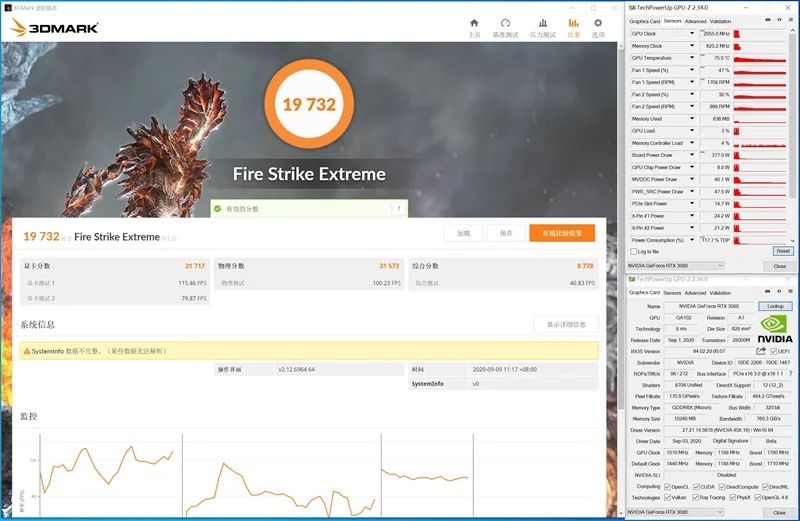Open the Fan 1 Speed (%) dropdown arrow
The height and width of the screenshot is (521, 800).
[692, 70]
